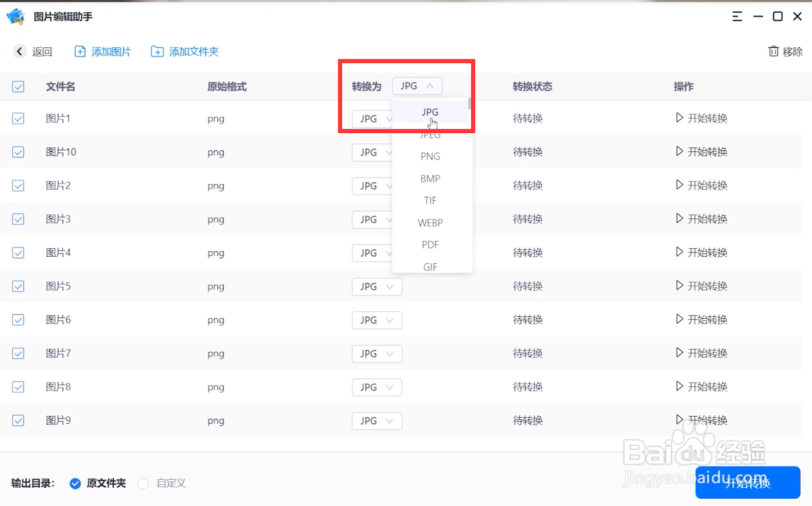Collapse the 转换为 JPG header dropdown

pyautogui.click(x=417, y=86)
